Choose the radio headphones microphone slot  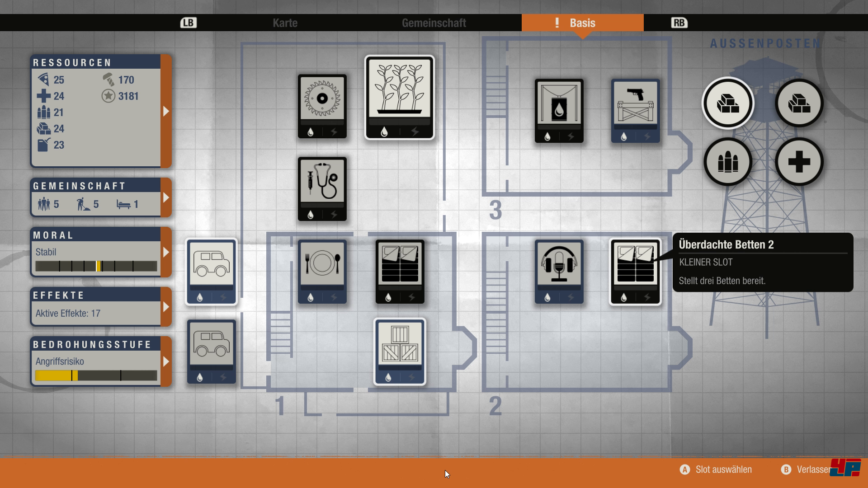559,271
